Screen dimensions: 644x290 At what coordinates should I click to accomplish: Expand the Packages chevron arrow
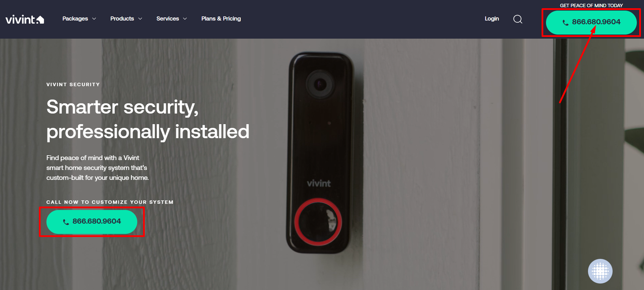pos(94,19)
